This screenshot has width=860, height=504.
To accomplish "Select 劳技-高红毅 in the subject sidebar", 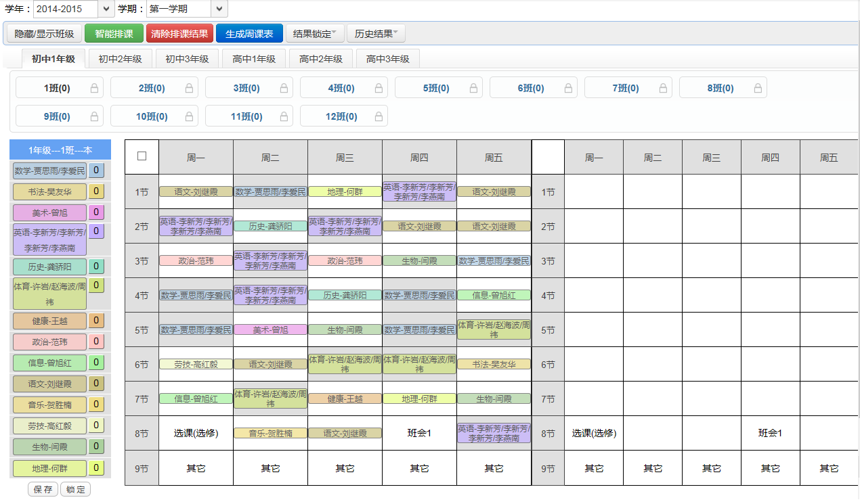I will tap(49, 426).
